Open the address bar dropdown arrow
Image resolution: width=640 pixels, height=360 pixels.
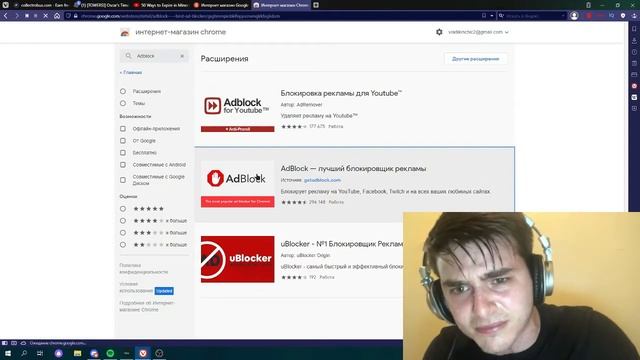[492, 16]
